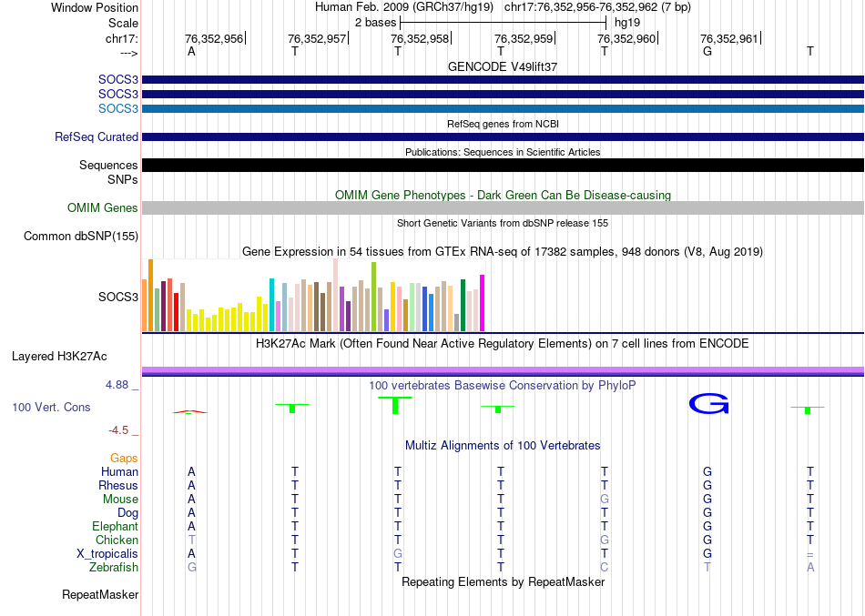865x616 pixels.
Task: Open the GTEx Gene Expression track title
Action: click(503, 251)
